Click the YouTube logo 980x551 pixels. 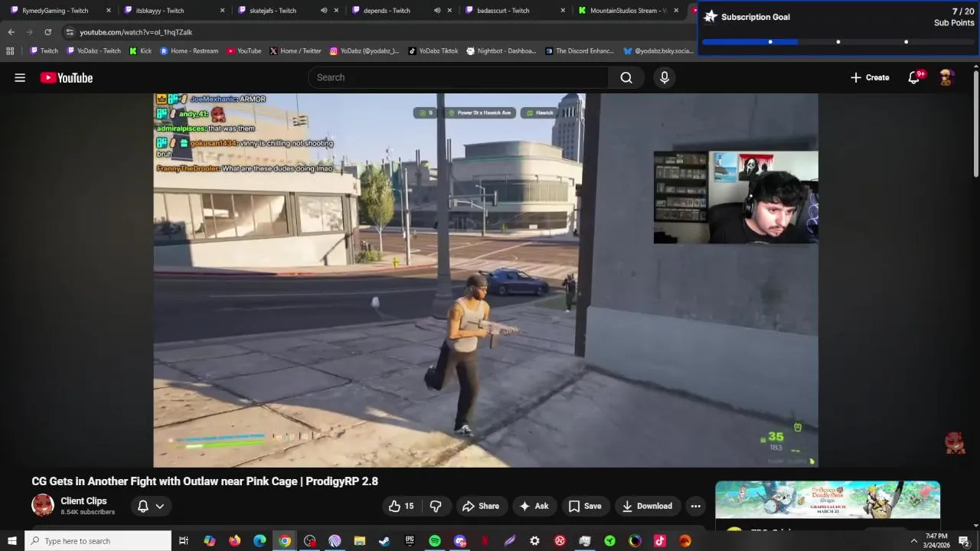pos(67,77)
